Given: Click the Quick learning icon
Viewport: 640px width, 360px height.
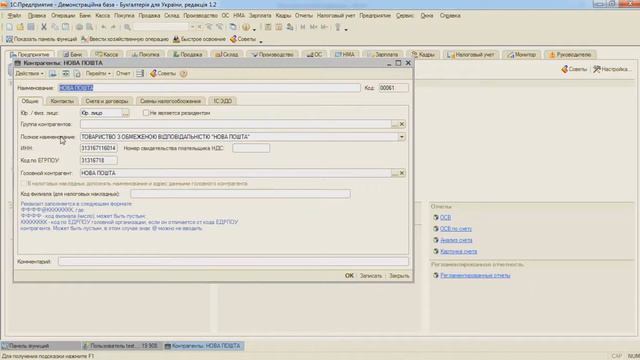Looking at the screenshot, I should click(176, 39).
